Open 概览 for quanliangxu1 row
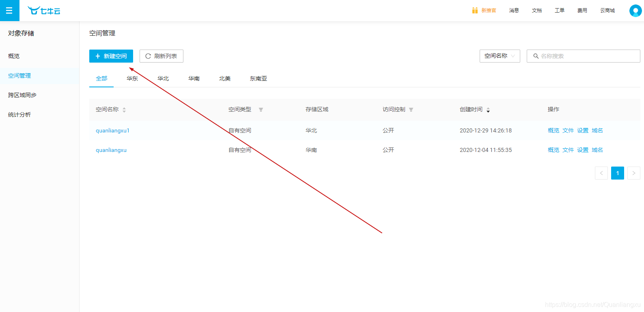 coord(554,130)
